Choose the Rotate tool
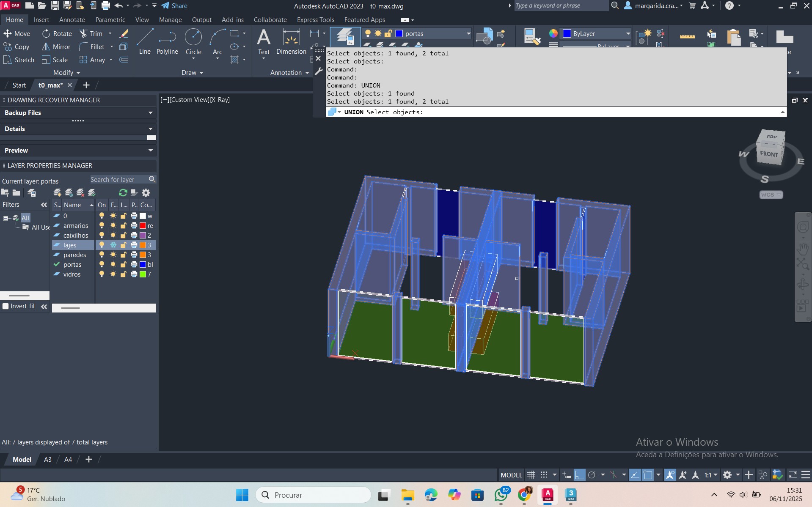812x507 pixels. pos(57,34)
